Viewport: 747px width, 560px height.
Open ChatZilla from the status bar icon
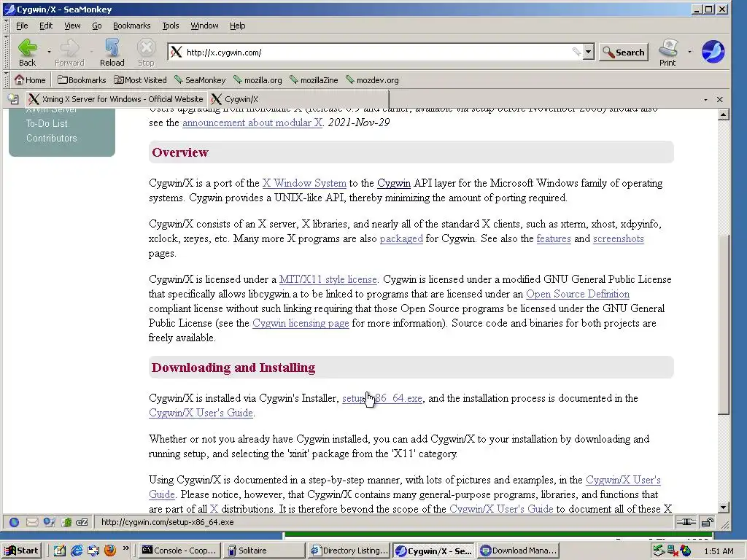pos(82,522)
